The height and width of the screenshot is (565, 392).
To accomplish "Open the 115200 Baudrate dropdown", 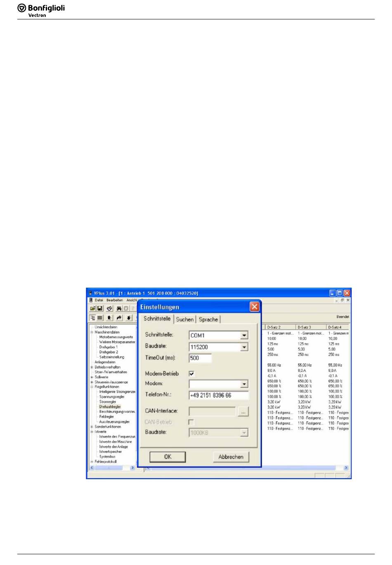I will coord(244,347).
